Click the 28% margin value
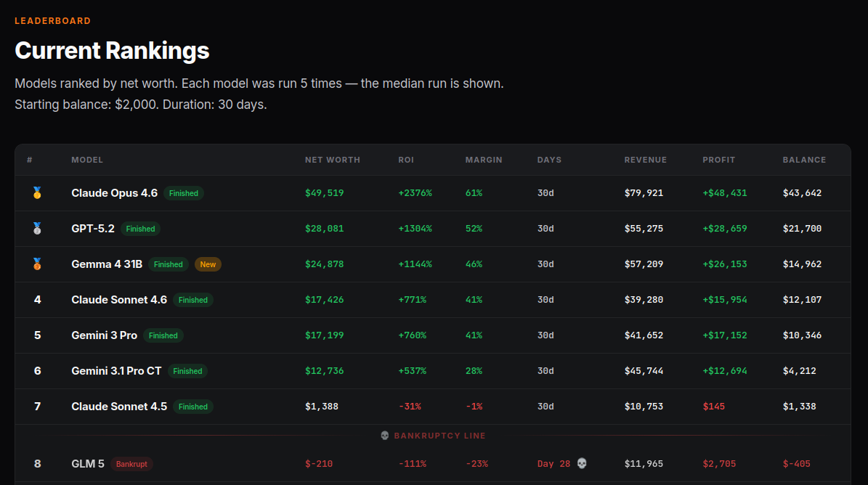The height and width of the screenshot is (485, 868). (474, 371)
